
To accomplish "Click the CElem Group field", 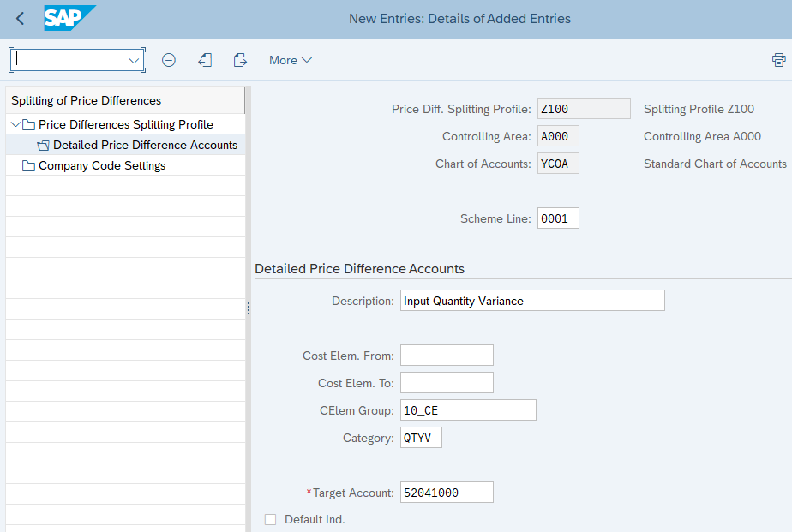I will [x=468, y=409].
